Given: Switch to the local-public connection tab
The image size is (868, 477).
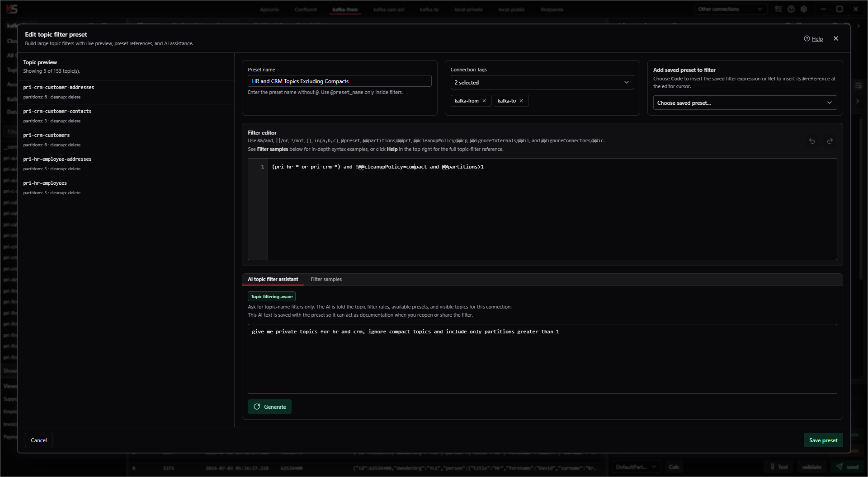Looking at the screenshot, I should [x=511, y=9].
